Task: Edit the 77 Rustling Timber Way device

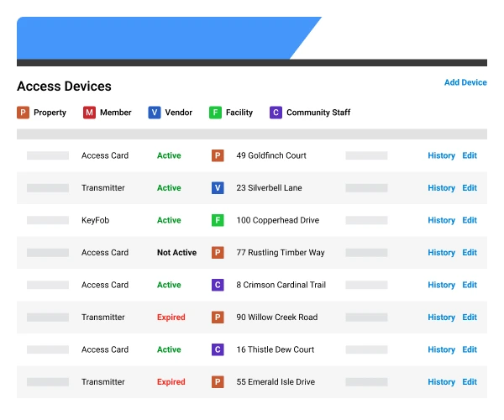Action: tap(470, 252)
